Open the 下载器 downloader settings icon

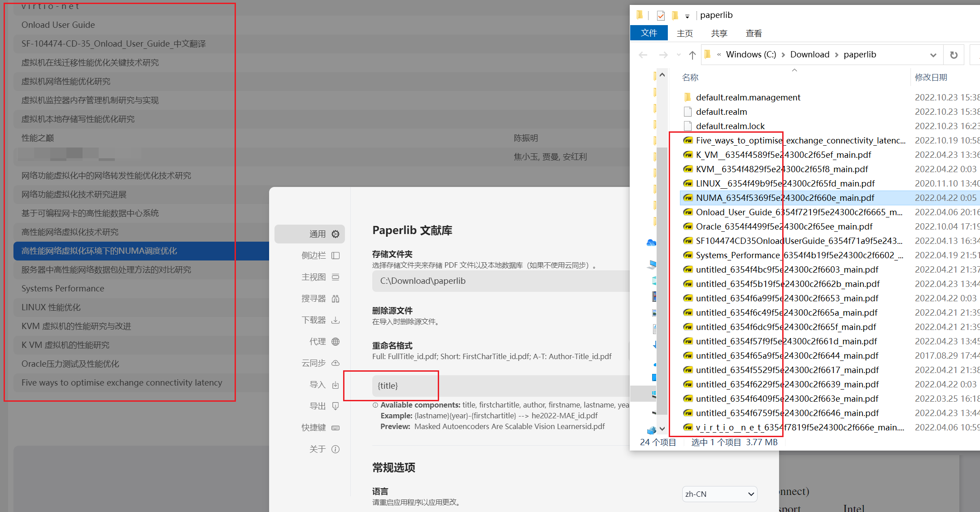[335, 320]
